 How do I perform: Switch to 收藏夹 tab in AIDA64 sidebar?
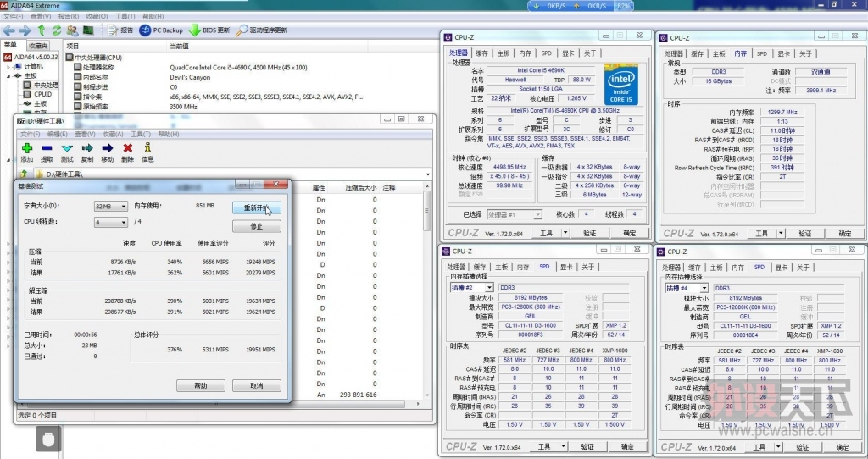[38, 46]
